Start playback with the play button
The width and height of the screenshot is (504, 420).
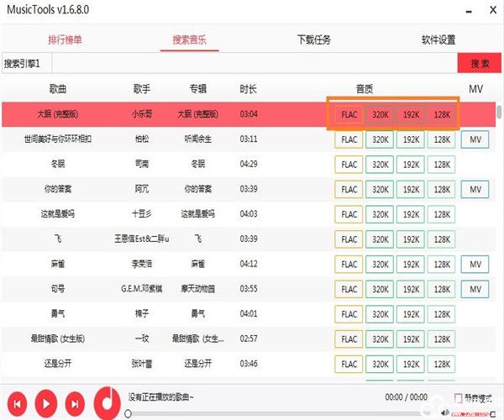[46, 403]
